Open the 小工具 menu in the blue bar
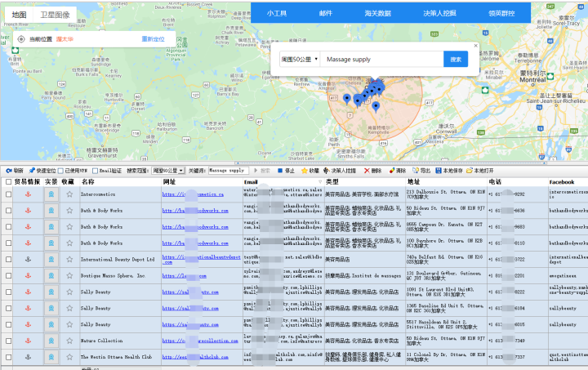Screen dimensions: 588x370 pyautogui.click(x=277, y=13)
